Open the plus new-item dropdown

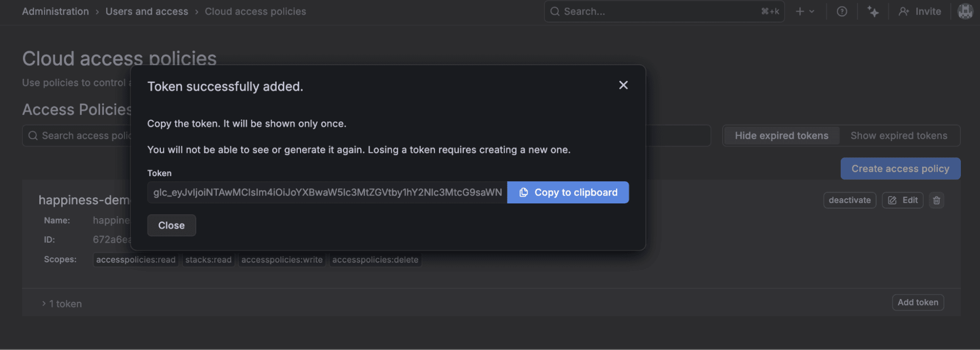click(804, 11)
